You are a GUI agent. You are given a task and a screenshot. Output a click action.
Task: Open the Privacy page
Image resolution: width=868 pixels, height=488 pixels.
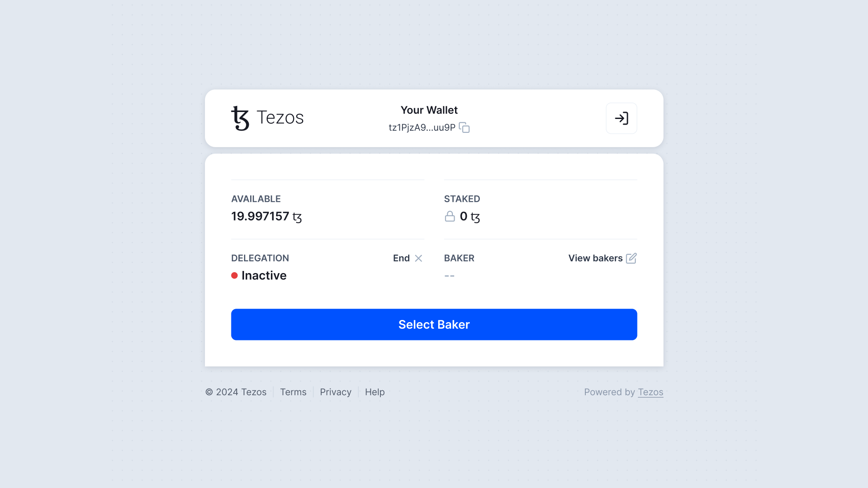pyautogui.click(x=336, y=392)
